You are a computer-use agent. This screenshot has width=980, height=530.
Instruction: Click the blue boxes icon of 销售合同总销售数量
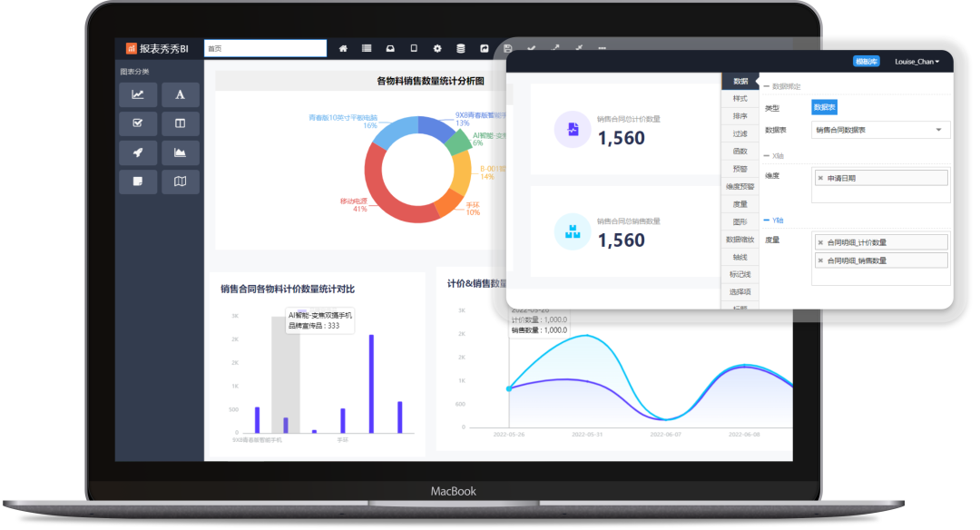573,231
